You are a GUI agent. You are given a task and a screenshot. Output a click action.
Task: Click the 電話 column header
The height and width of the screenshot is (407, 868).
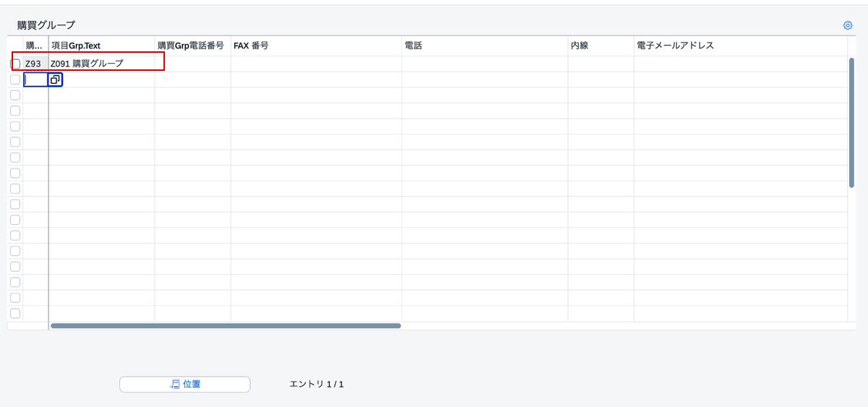pyautogui.click(x=485, y=46)
